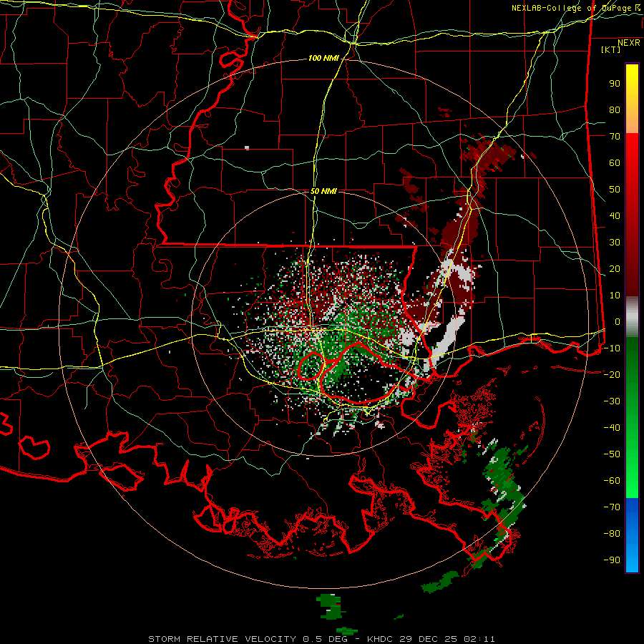This screenshot has width=644, height=644.
Task: Select the 0 value on the velocity scale
Action: point(618,322)
